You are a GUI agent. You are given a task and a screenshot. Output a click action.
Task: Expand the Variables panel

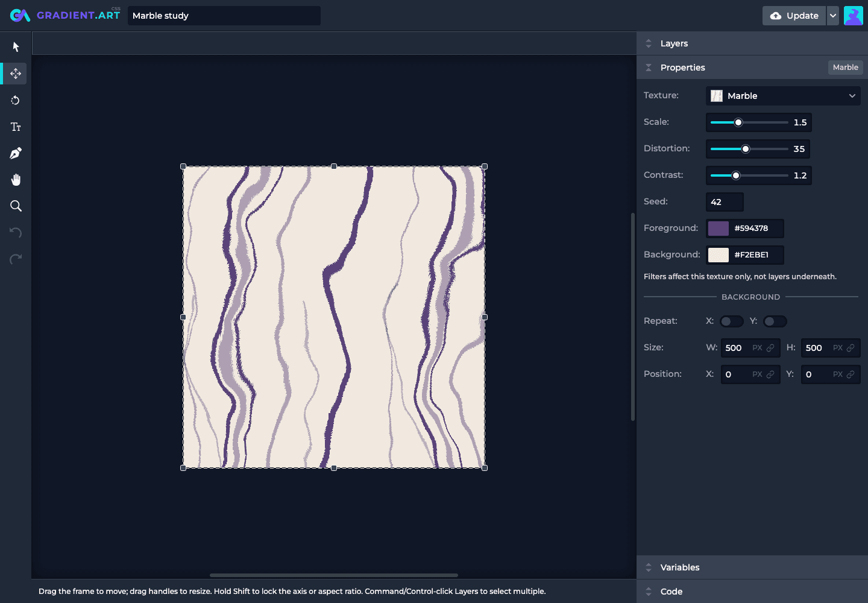[752, 567]
